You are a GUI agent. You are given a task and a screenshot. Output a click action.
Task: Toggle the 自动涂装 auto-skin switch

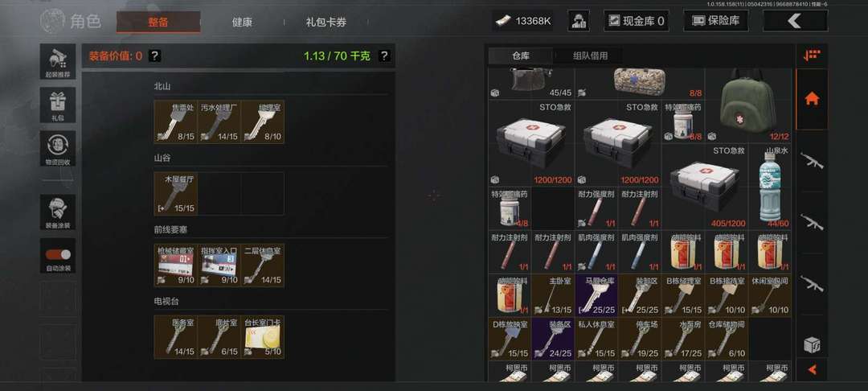58,255
